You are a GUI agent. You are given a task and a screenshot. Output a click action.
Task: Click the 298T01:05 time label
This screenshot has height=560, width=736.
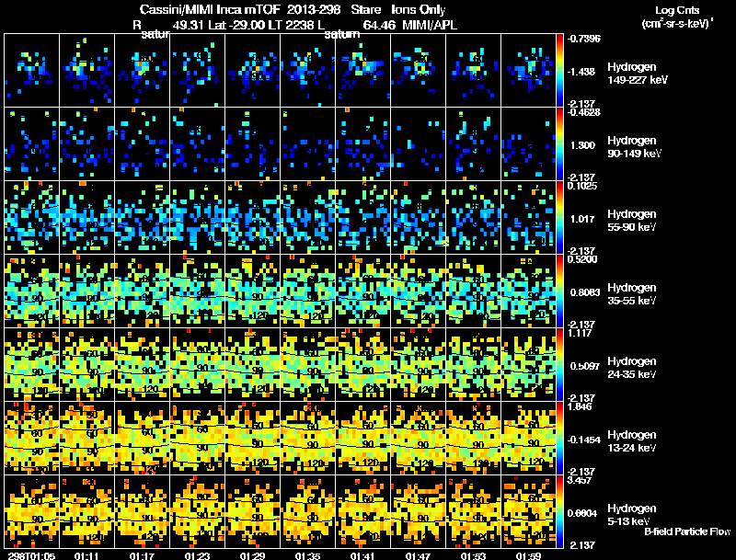click(x=31, y=555)
